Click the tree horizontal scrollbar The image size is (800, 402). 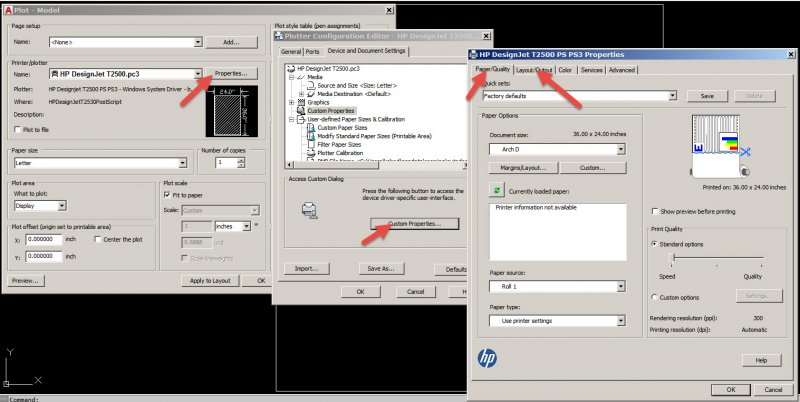(377, 165)
